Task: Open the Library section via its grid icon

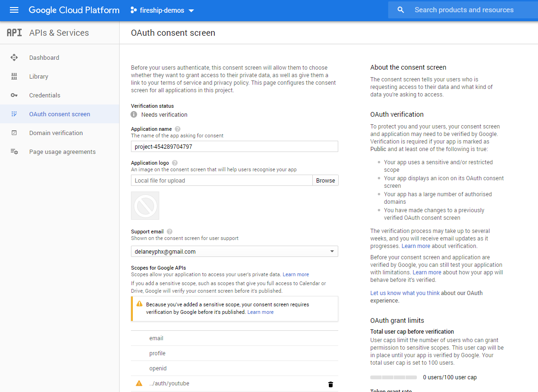Action: click(14, 76)
